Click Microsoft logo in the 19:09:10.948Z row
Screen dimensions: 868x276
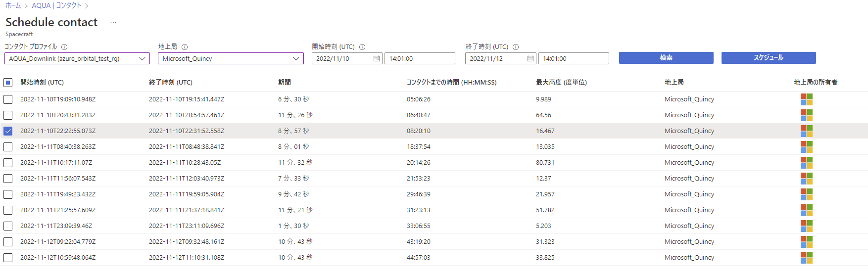click(x=807, y=99)
